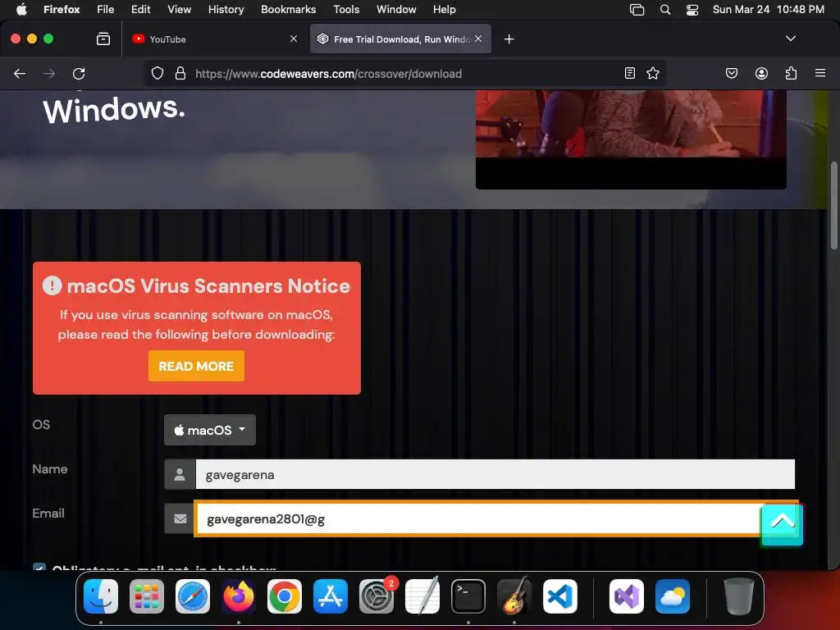Viewport: 840px width, 630px height.
Task: Open the Firefox hamburger menu
Action: coord(820,73)
